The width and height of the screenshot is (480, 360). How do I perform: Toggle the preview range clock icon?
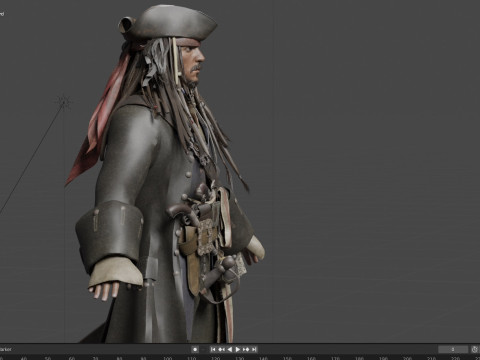475,349
